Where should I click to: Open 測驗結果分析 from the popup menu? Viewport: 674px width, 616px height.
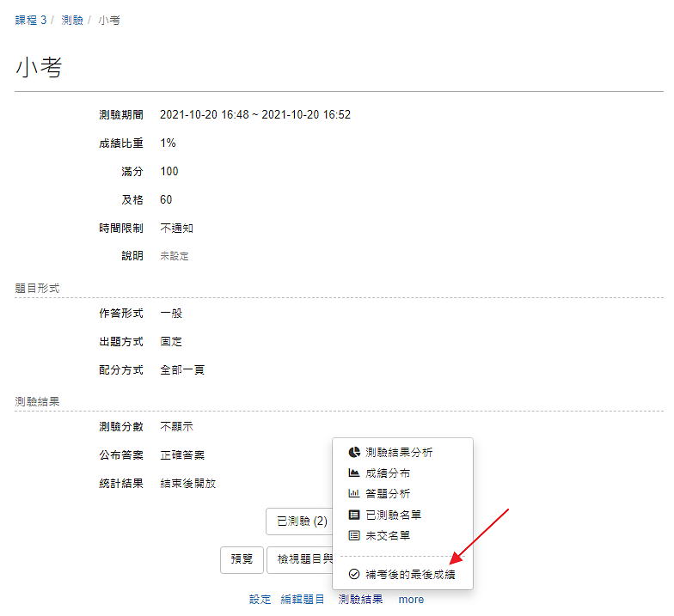[x=399, y=452]
